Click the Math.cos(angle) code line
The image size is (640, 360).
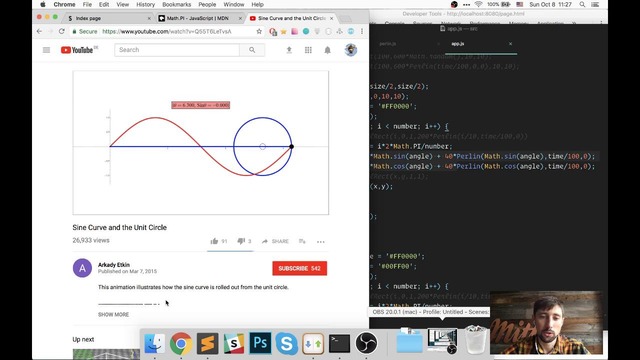[482, 167]
